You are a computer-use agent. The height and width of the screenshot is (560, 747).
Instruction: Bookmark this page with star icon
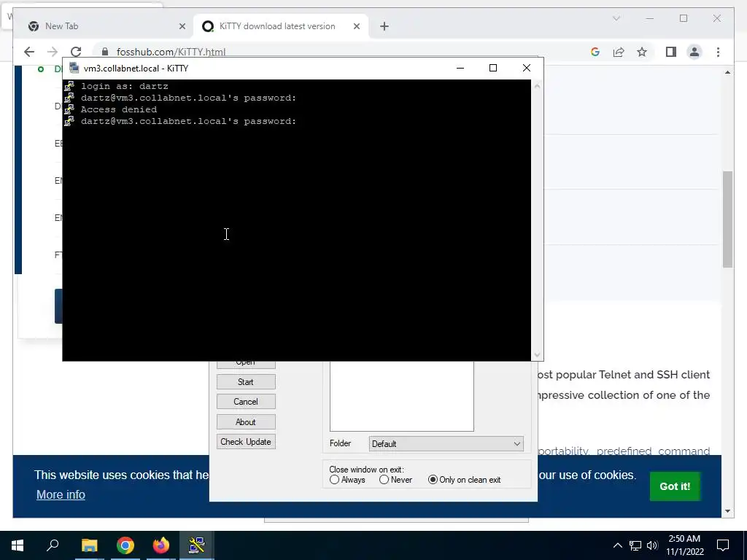pyautogui.click(x=642, y=52)
